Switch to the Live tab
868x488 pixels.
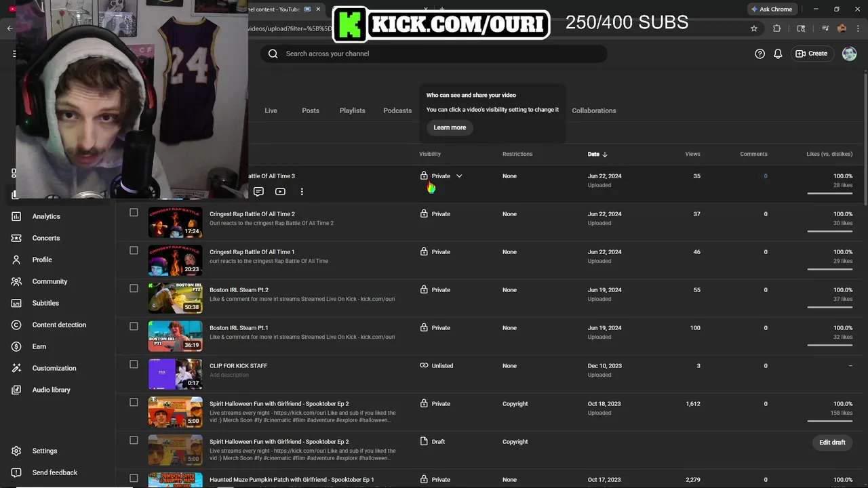click(x=271, y=110)
